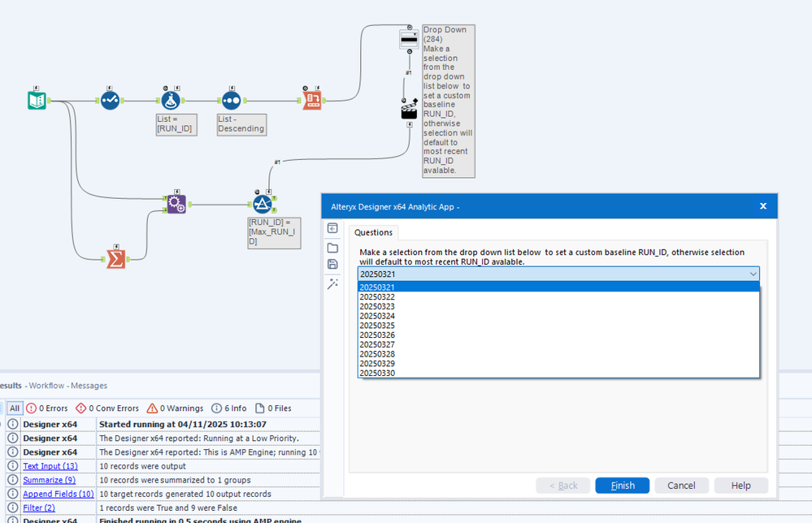Select the Filter tool [RUN_ID] = [Max_RUN_ID]
This screenshot has width=812, height=523.
tap(262, 205)
